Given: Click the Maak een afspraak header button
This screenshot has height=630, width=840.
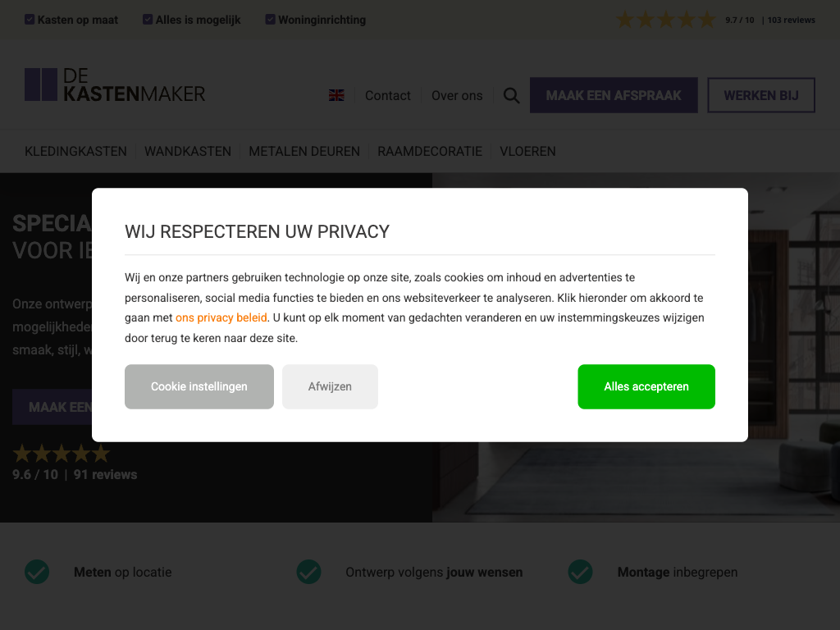Looking at the screenshot, I should pos(614,95).
